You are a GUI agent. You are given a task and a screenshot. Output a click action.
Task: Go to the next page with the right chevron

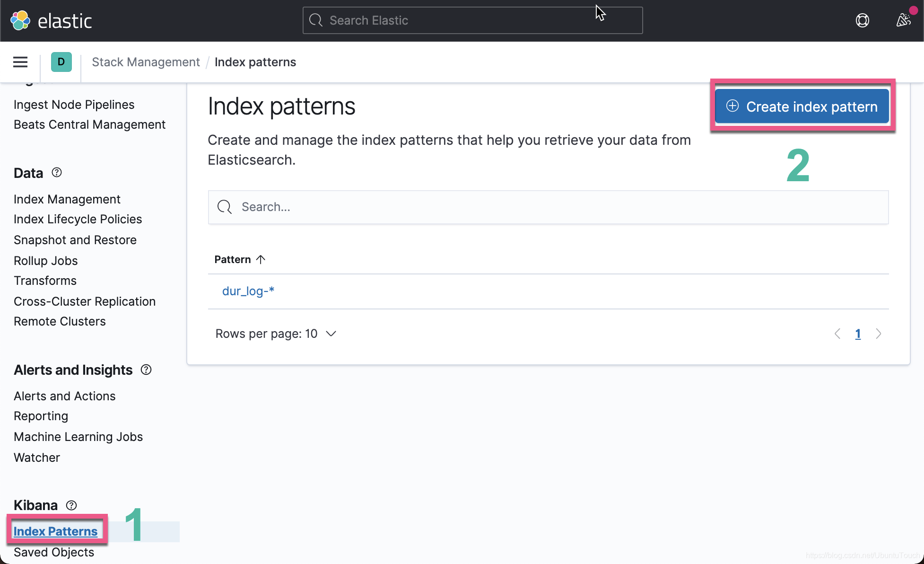879,334
